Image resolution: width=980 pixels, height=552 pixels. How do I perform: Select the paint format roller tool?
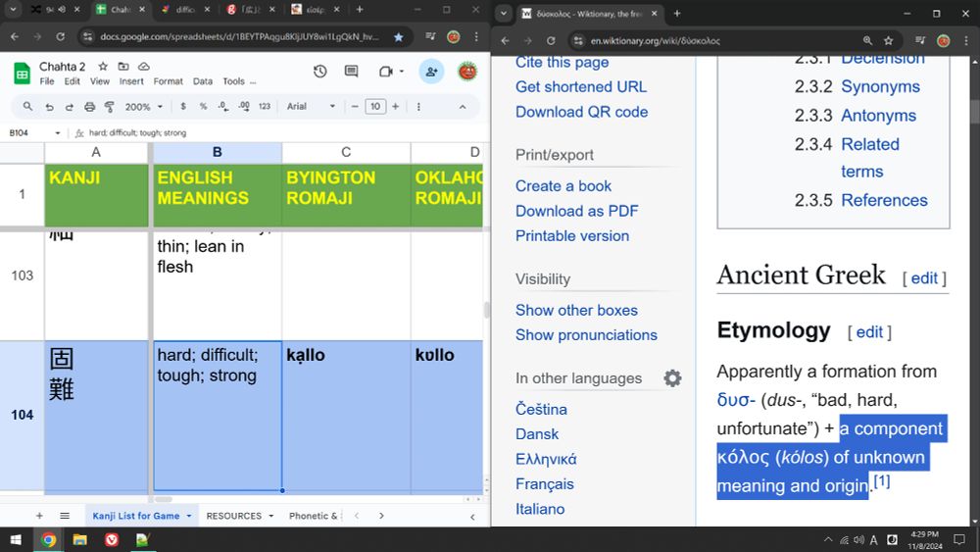(109, 107)
